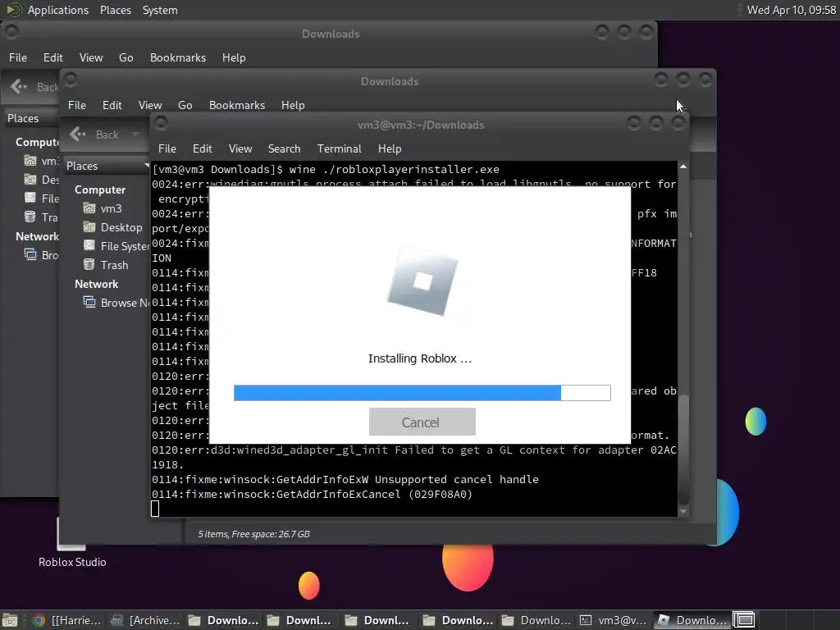Click vm3 home icon in front sidebar
The width and height of the screenshot is (840, 630).
[x=89, y=208]
